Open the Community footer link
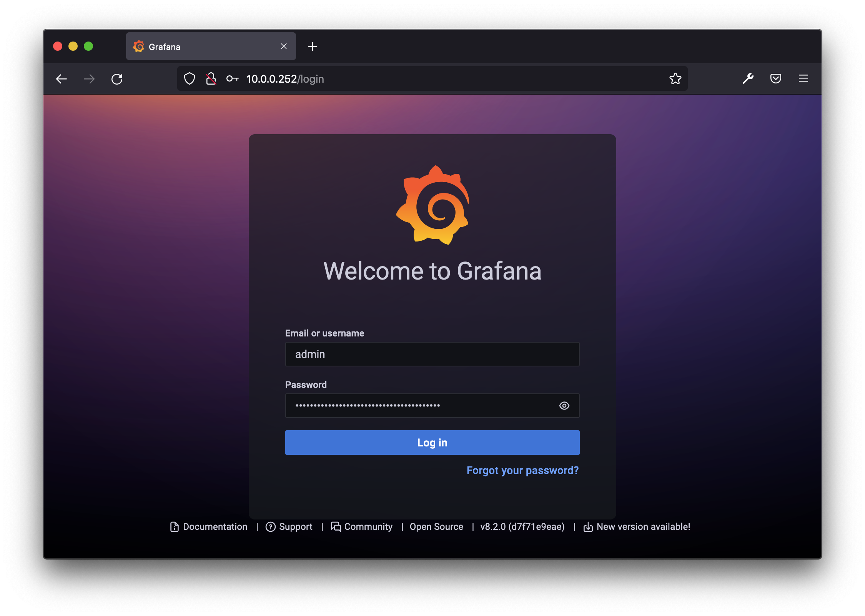Viewport: 865px width, 616px height. click(x=362, y=527)
